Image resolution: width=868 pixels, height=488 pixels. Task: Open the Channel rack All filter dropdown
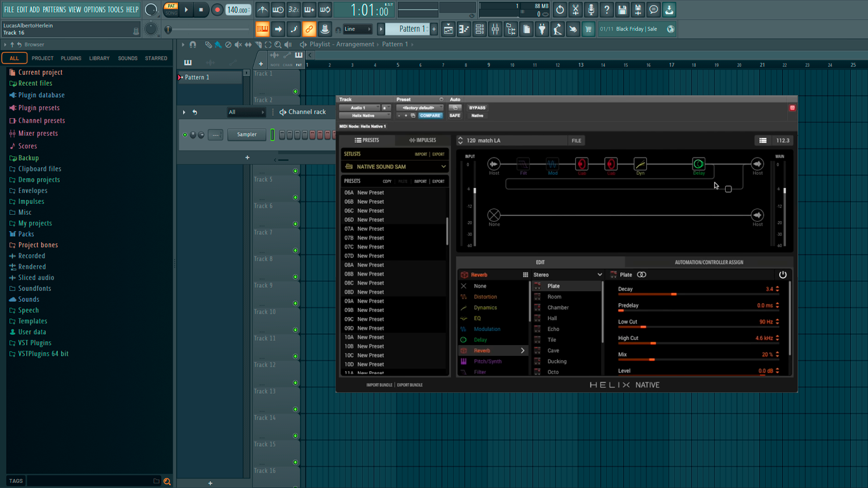coord(246,112)
